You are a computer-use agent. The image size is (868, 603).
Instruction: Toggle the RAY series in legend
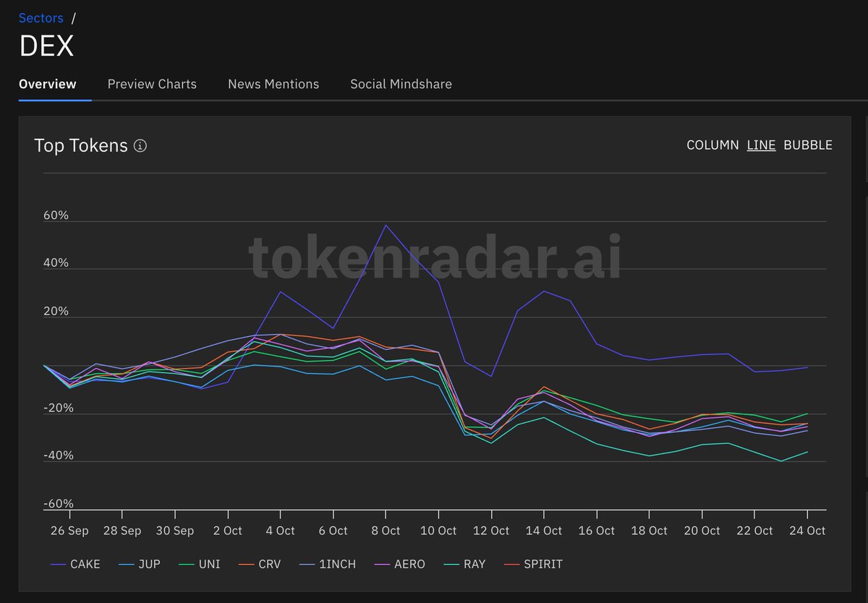(x=464, y=564)
